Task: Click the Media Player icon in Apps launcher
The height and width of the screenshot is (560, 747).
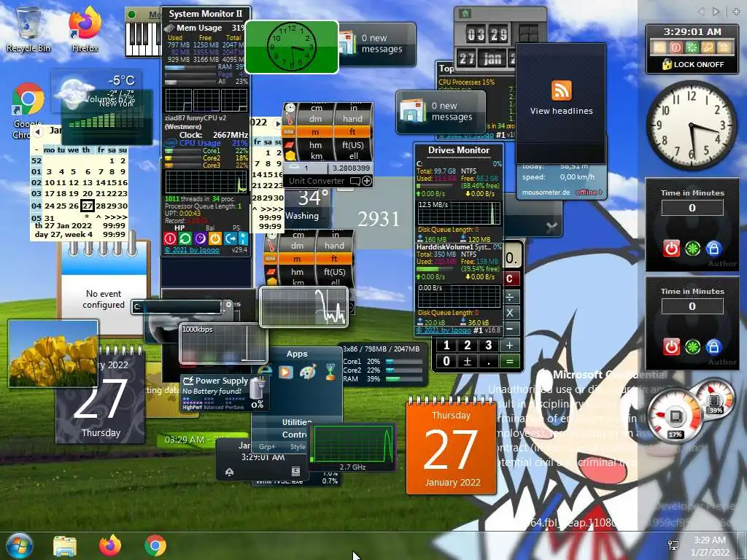Action: coord(286,371)
